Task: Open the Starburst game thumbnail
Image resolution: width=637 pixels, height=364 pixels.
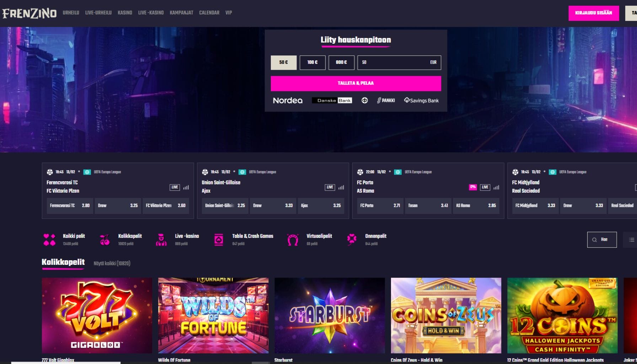Action: tap(330, 315)
